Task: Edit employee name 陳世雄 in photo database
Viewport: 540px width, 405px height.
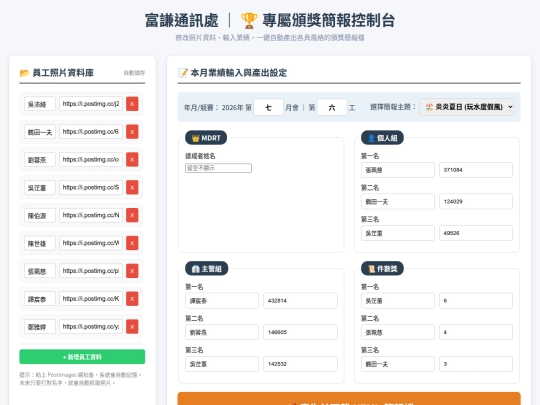Action: coord(40,243)
